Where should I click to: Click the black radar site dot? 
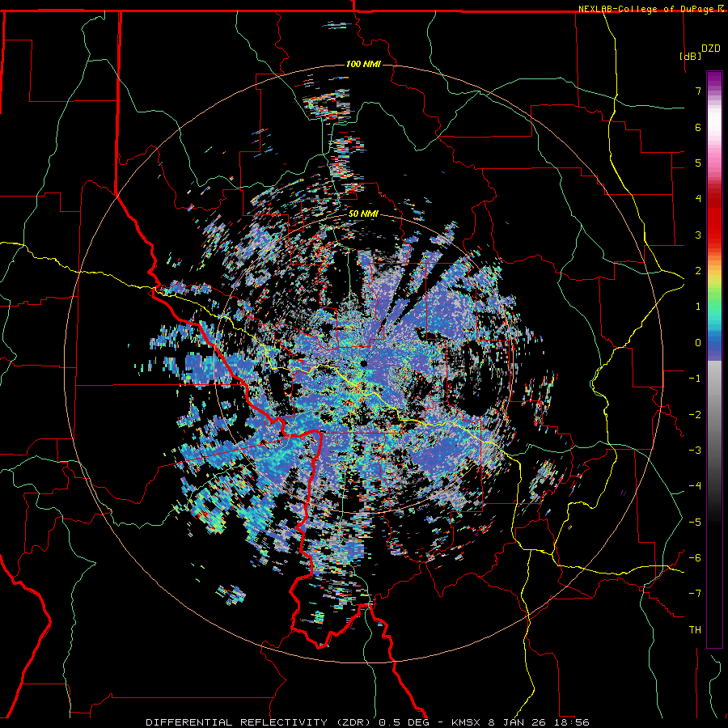click(x=364, y=363)
